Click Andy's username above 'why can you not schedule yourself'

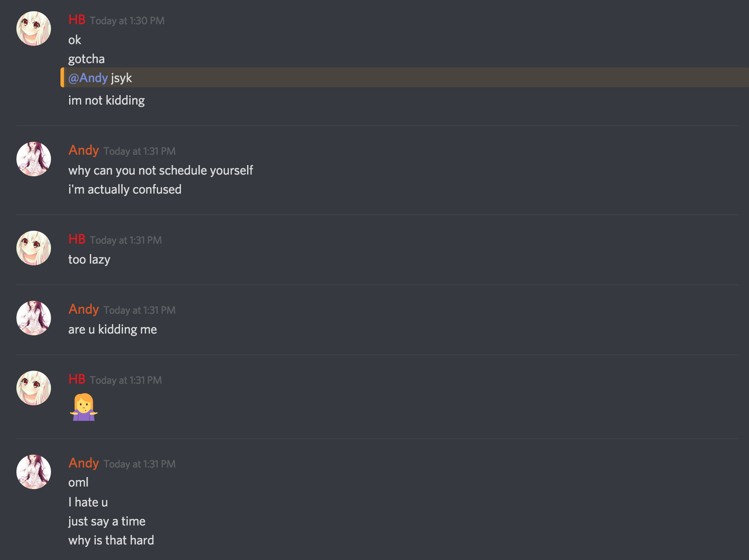84,150
